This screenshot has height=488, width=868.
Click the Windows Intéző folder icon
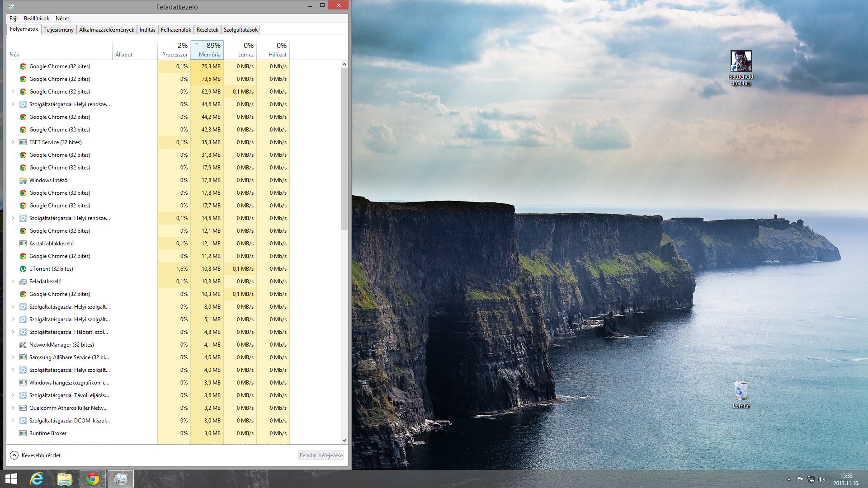pyautogui.click(x=23, y=180)
